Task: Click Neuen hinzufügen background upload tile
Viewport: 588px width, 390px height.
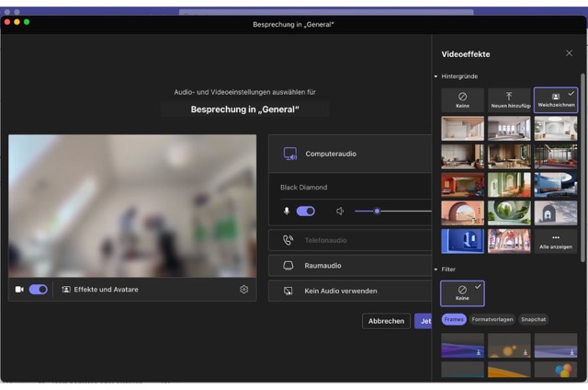Action: pyautogui.click(x=509, y=100)
